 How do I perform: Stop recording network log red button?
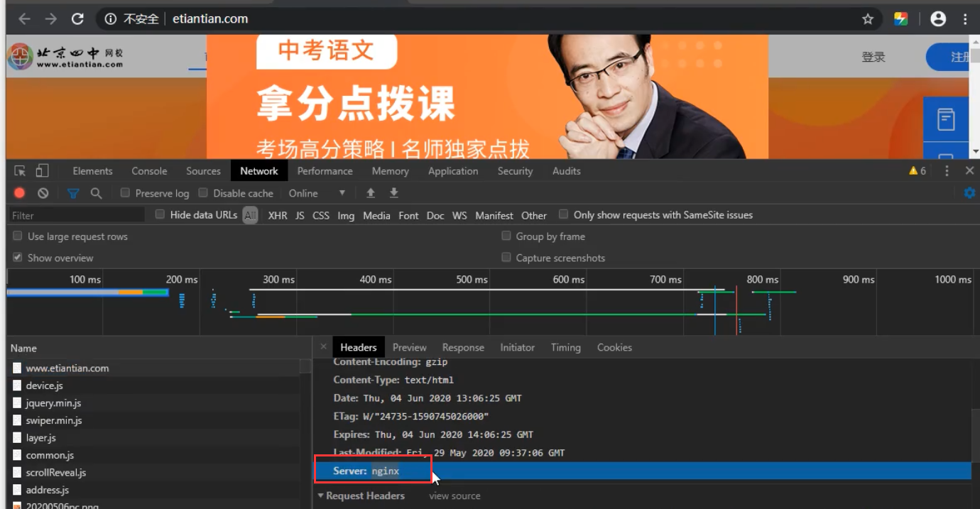pyautogui.click(x=20, y=193)
